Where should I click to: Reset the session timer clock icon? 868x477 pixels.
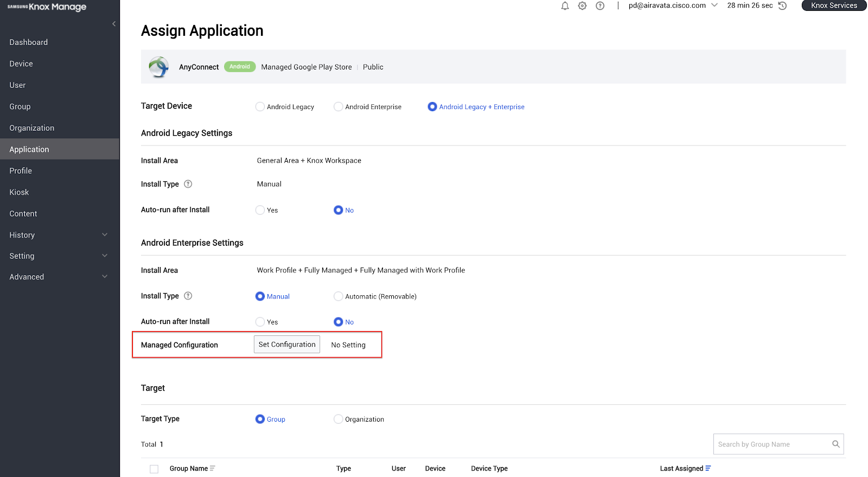782,6
